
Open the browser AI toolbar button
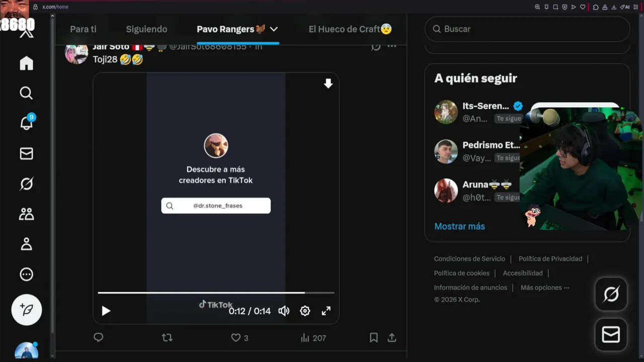coord(625,7)
